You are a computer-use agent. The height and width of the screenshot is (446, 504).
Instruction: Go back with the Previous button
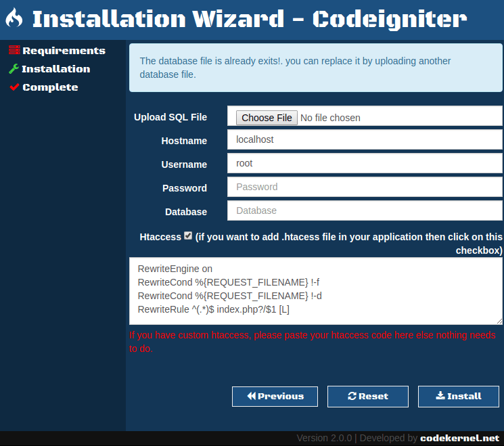coord(275,397)
